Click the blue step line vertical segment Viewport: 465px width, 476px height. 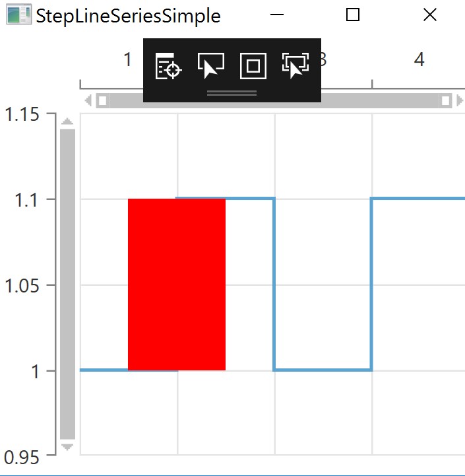(274, 284)
